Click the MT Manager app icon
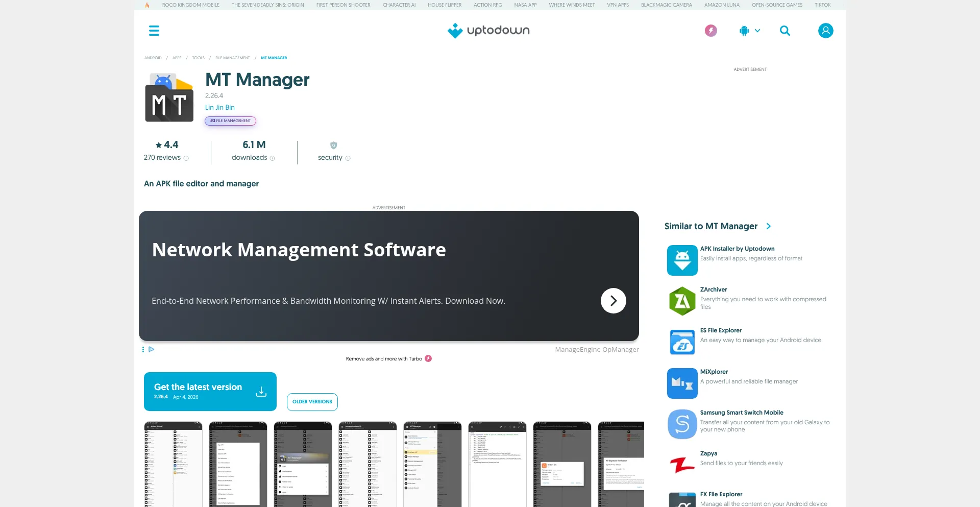This screenshot has height=507, width=980. click(x=169, y=98)
